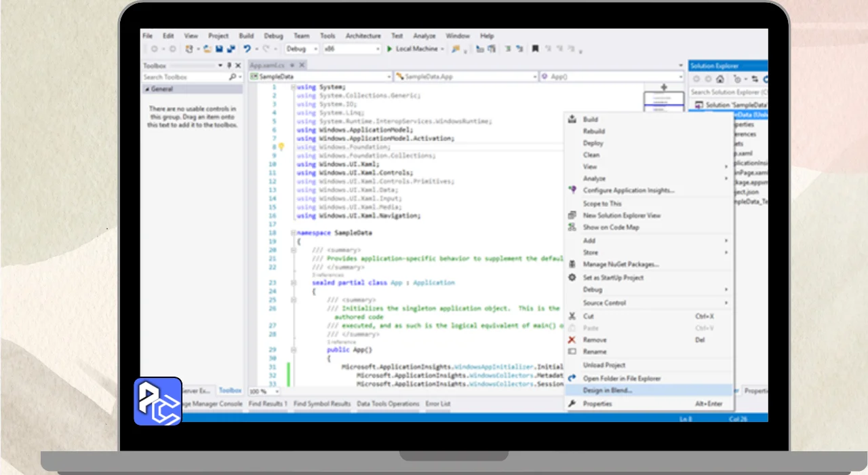Image resolution: width=868 pixels, height=475 pixels.
Task: Click the lightbulb quick action icon on line 8
Action: pyautogui.click(x=281, y=147)
